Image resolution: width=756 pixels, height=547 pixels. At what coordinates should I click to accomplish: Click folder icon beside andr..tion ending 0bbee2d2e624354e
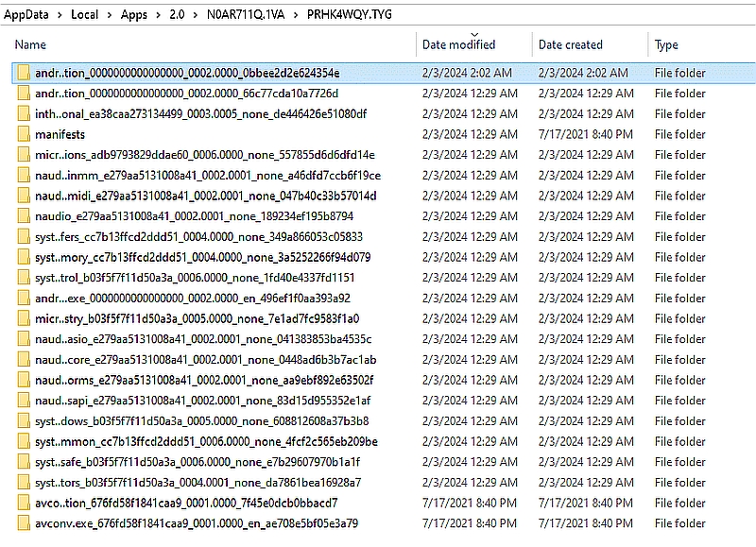click(x=23, y=73)
